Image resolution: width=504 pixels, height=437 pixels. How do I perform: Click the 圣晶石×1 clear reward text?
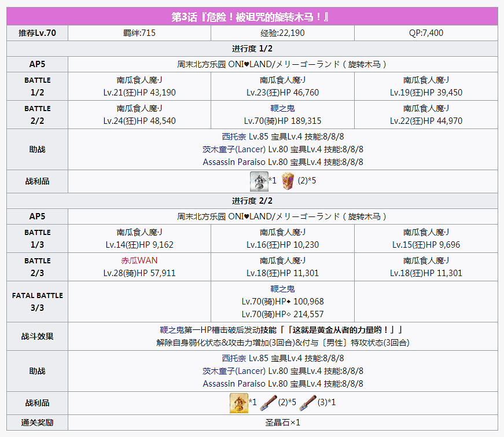[282, 423]
